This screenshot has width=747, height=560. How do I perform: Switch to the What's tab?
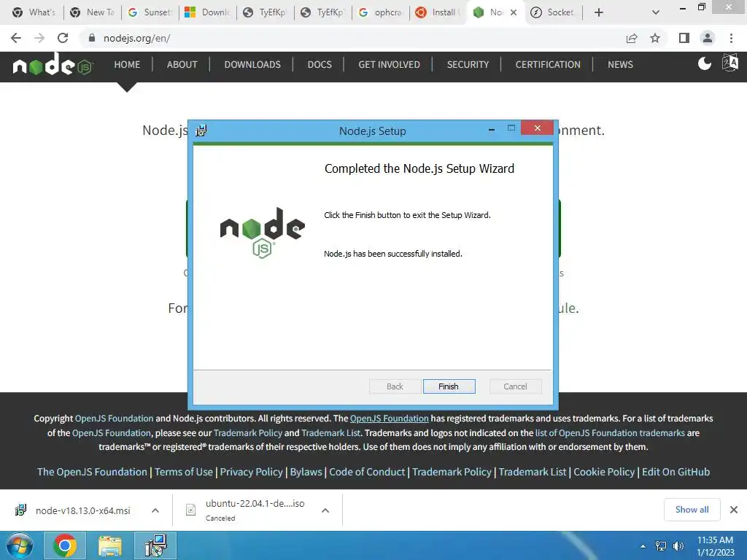[x=34, y=12]
